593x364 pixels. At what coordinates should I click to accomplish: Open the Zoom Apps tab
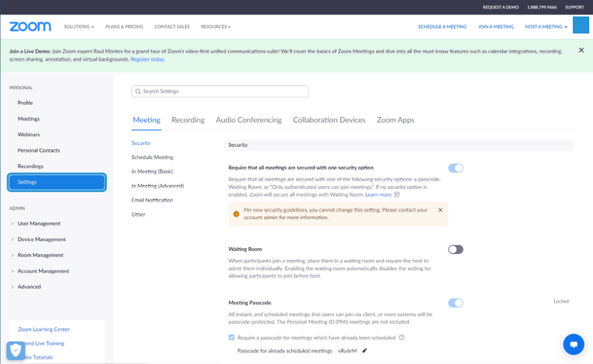[395, 120]
